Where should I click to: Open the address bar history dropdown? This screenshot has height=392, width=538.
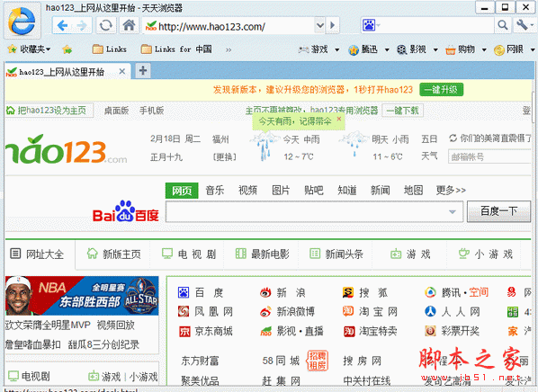point(319,25)
